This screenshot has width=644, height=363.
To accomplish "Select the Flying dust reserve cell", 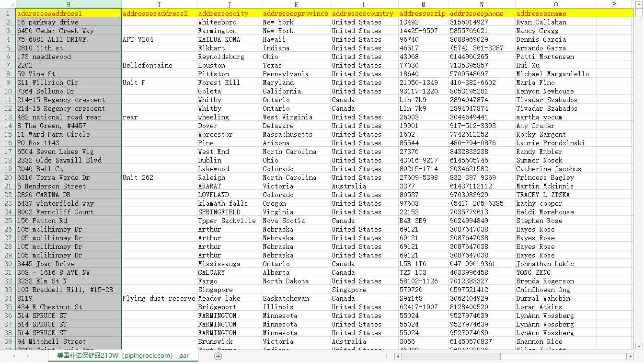I will pyautogui.click(x=159, y=298).
